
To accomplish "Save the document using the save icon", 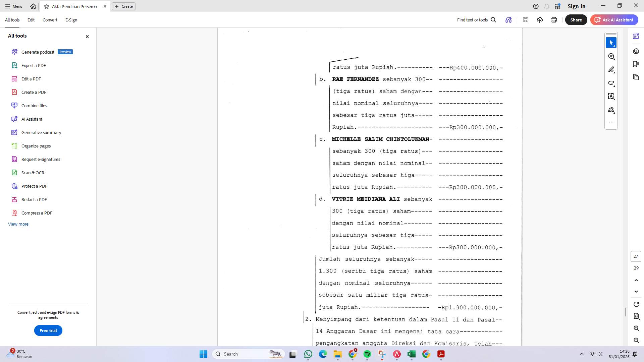I will [526, 20].
